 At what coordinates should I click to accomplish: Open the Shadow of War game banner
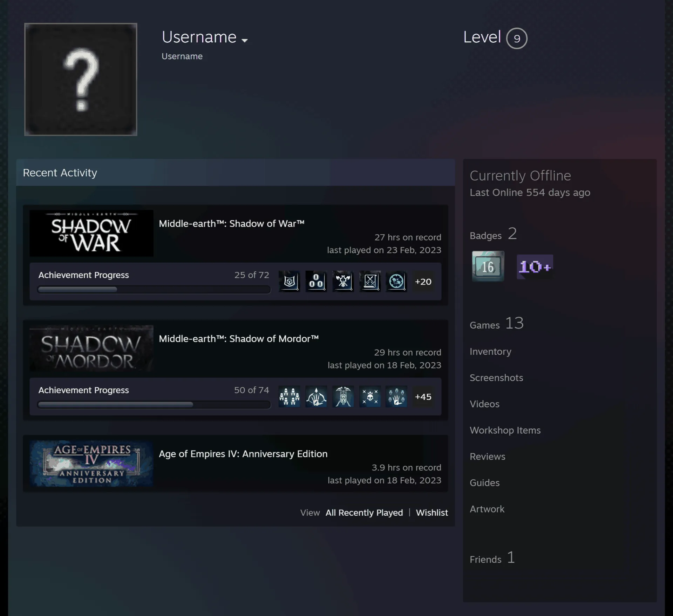[x=91, y=233]
